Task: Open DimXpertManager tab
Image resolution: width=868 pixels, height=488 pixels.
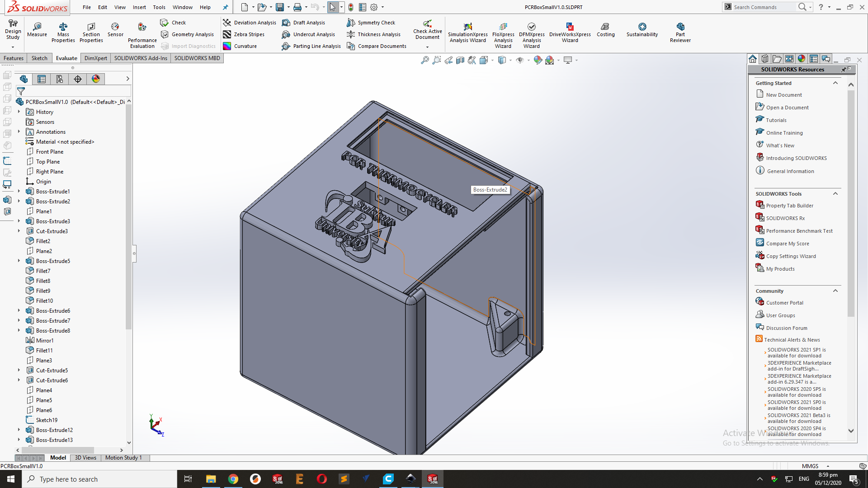Action: [78, 79]
